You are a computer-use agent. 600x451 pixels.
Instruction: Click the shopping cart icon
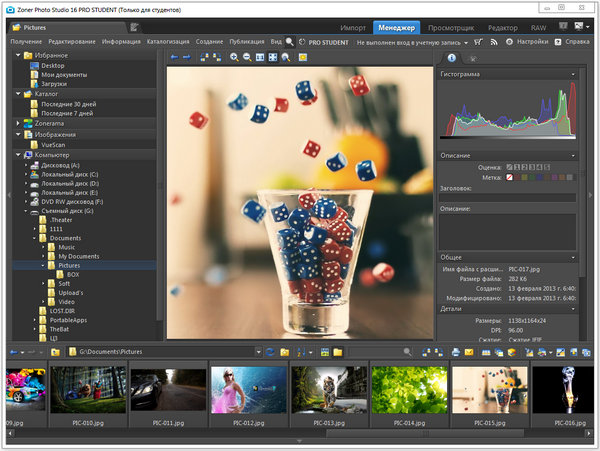(x=478, y=42)
